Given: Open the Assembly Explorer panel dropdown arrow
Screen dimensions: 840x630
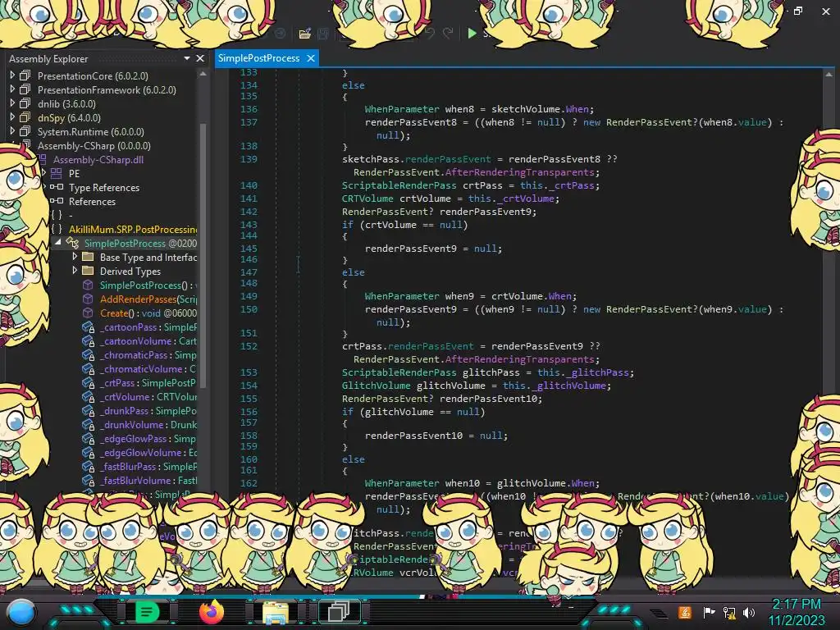Looking at the screenshot, I should coord(186,58).
